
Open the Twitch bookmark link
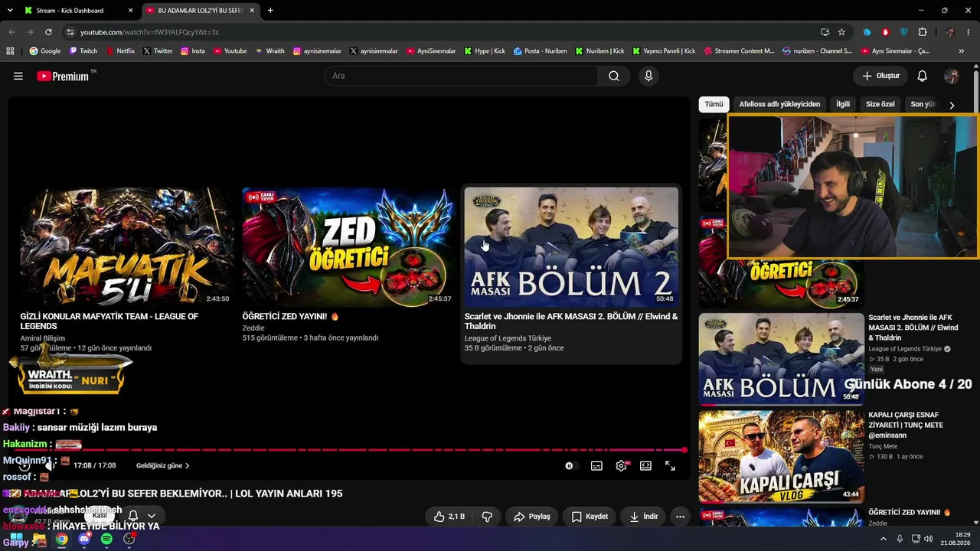(83, 51)
